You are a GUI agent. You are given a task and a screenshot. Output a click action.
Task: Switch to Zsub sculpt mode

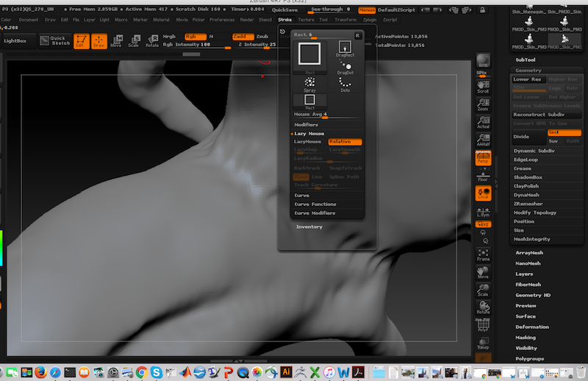pos(262,37)
